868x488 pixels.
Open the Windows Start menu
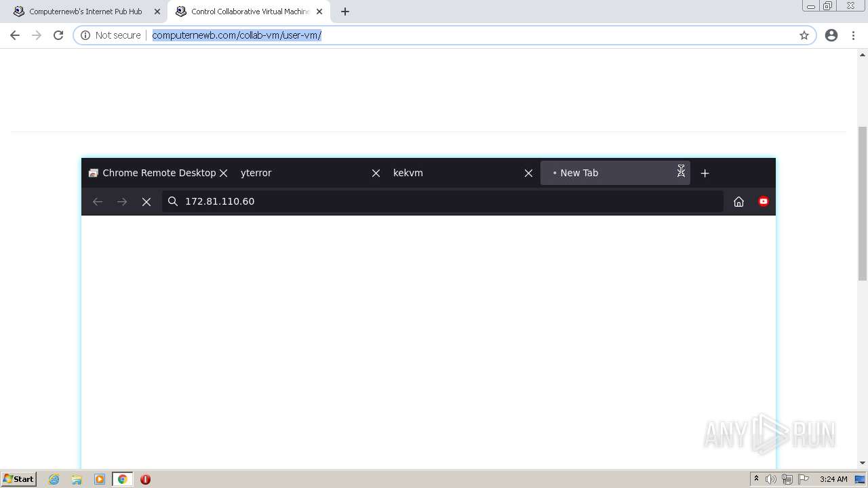tap(18, 479)
